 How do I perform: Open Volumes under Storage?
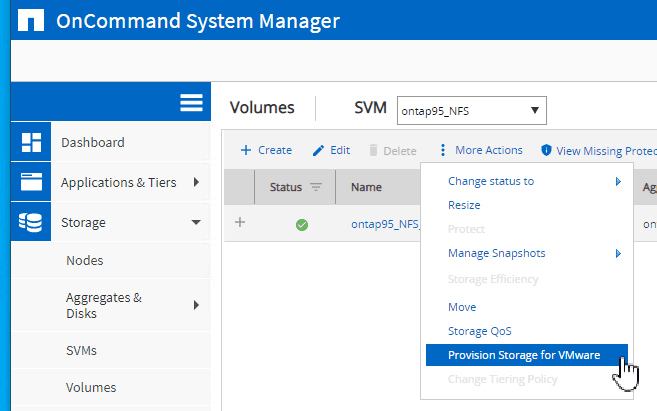click(91, 388)
